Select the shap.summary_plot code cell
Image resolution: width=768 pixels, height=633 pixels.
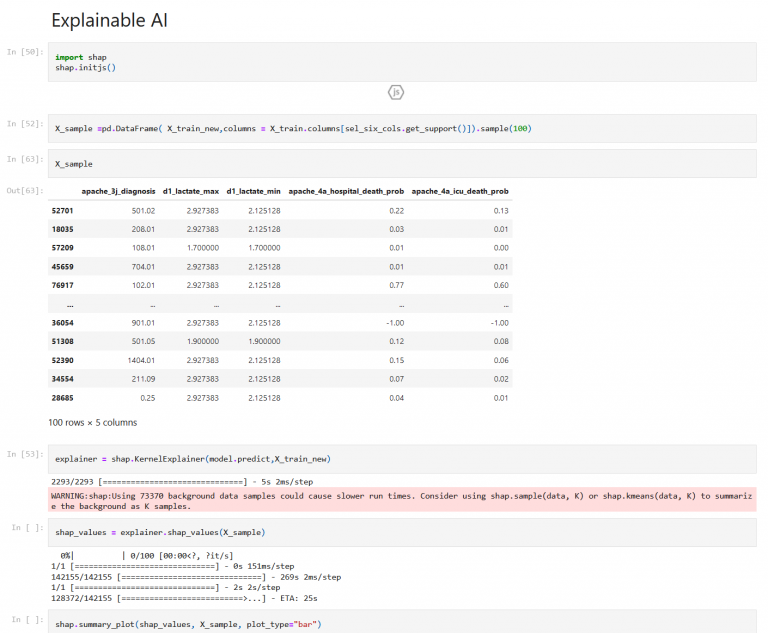(400, 624)
